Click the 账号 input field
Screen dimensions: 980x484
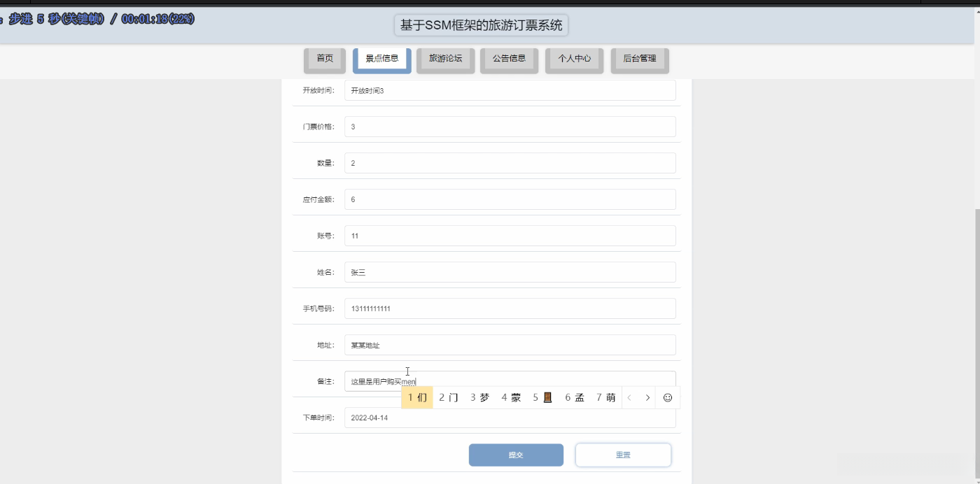(510, 236)
